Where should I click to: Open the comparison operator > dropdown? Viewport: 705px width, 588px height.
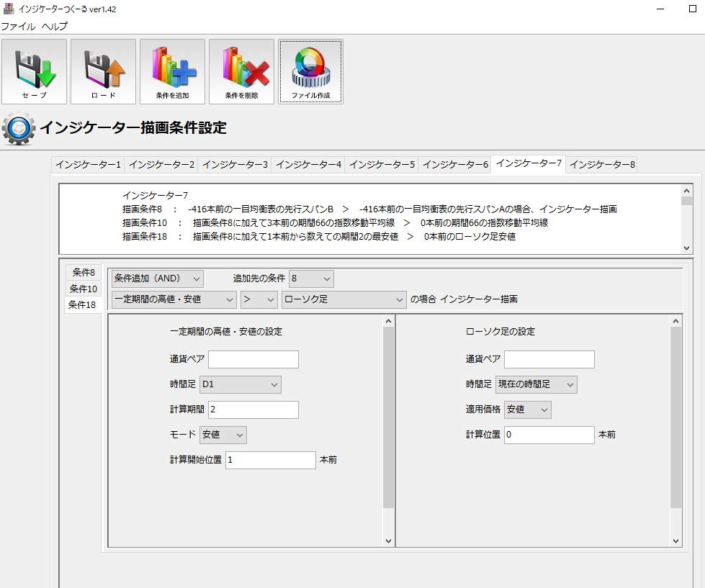pos(259,299)
